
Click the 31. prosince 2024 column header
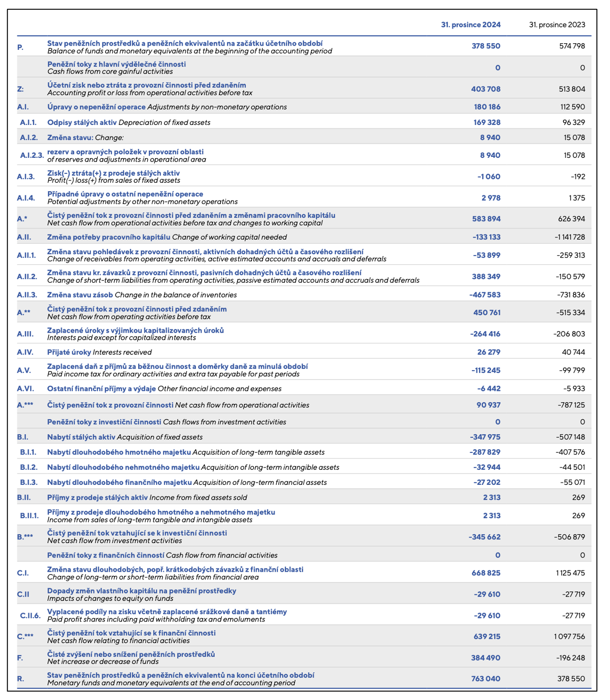(x=470, y=25)
